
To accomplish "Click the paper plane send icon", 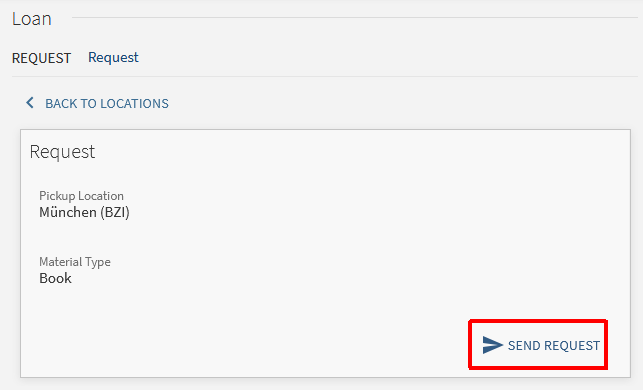I will 493,345.
